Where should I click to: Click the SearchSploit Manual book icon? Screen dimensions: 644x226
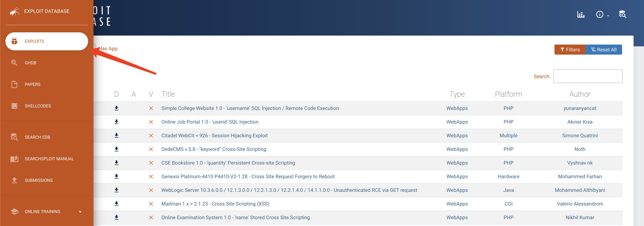tap(14, 159)
